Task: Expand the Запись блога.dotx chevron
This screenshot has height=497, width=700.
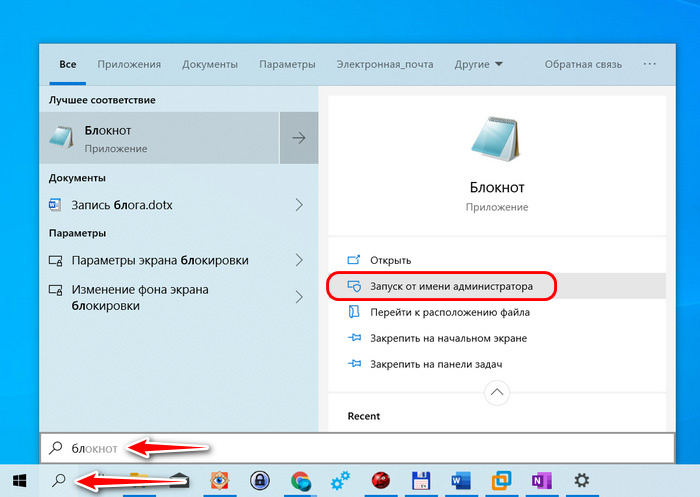Action: (x=299, y=205)
